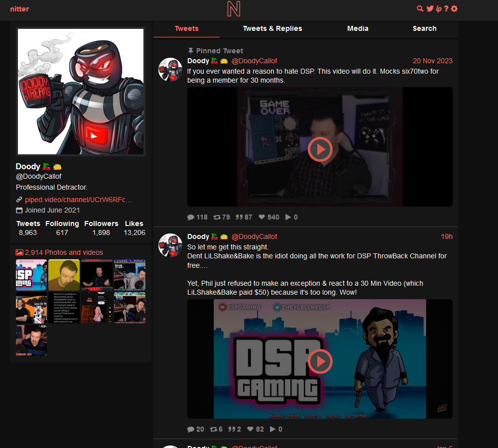This screenshot has height=448, width=498.
Task: Click the 2 quotes icon
Action: pyautogui.click(x=232, y=429)
